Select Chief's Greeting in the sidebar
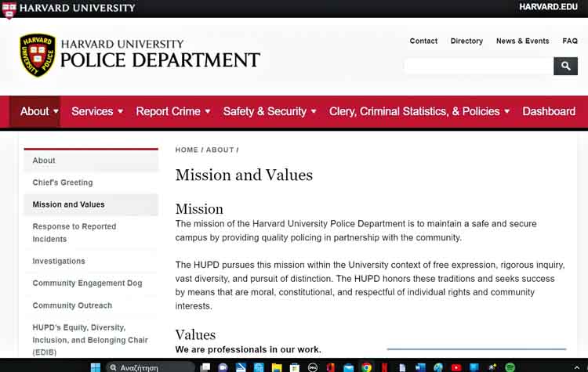 pos(63,182)
